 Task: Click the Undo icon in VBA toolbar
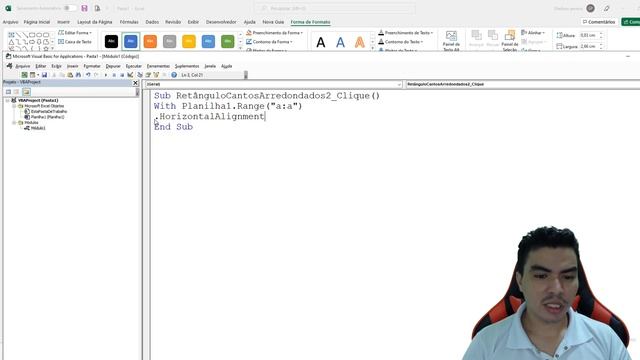coord(88,75)
